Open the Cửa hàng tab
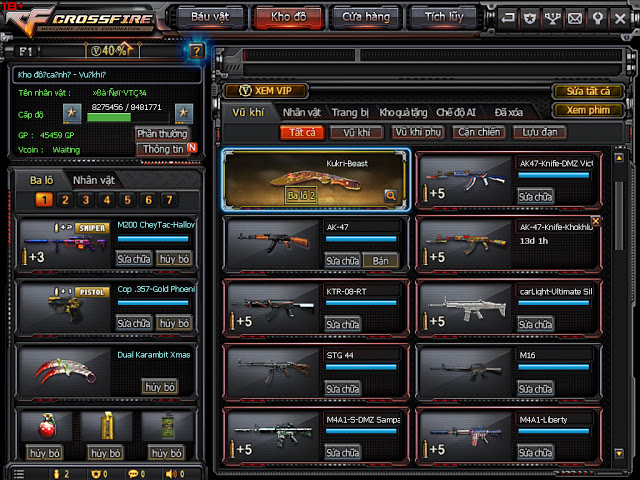Viewport: 640px width, 480px height. pos(366,17)
